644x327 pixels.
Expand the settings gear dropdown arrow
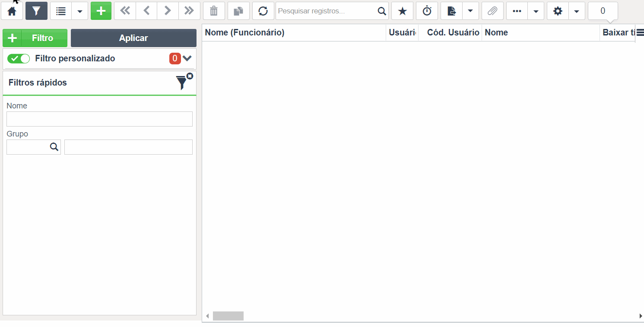(x=577, y=11)
